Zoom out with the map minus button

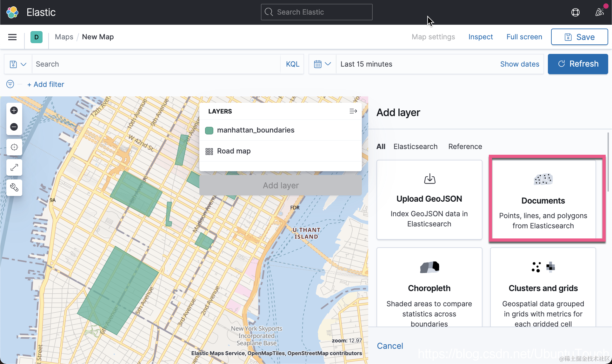click(x=14, y=127)
